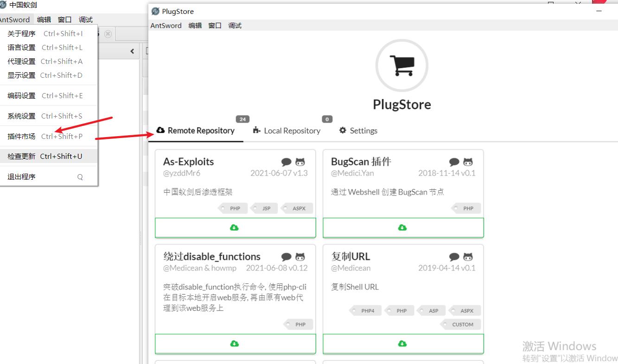Click author @yzddMr6
The width and height of the screenshot is (618, 364).
point(182,173)
